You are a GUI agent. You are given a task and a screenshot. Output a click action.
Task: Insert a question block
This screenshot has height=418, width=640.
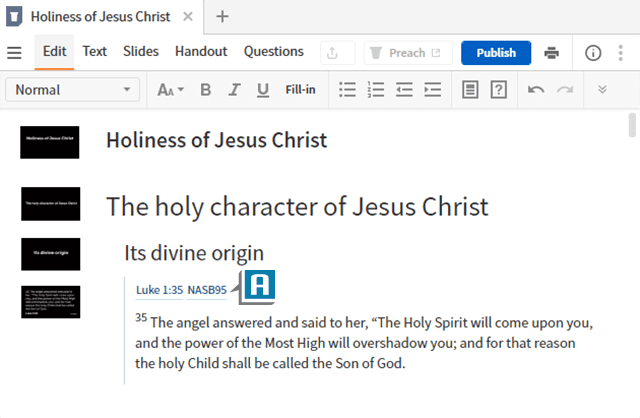tap(498, 90)
